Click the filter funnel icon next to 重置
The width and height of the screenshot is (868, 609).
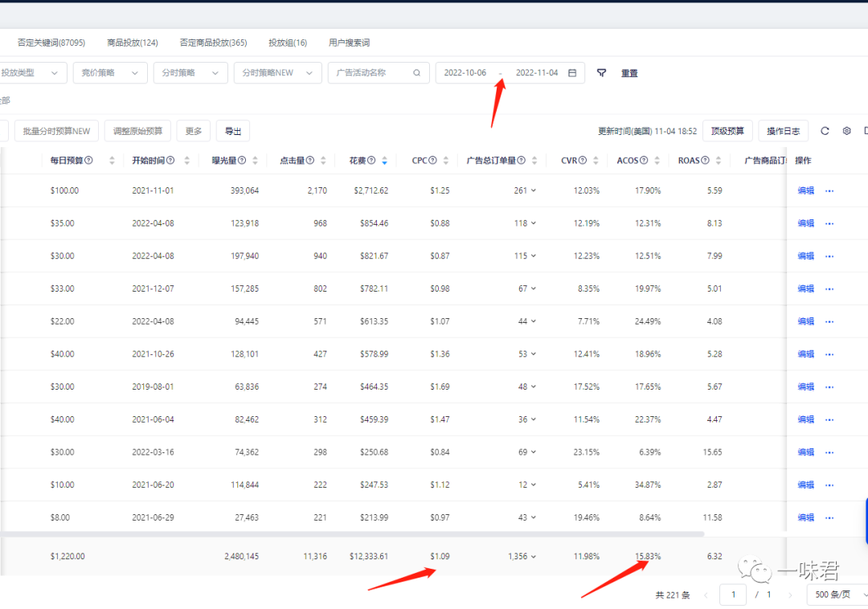[x=601, y=73]
